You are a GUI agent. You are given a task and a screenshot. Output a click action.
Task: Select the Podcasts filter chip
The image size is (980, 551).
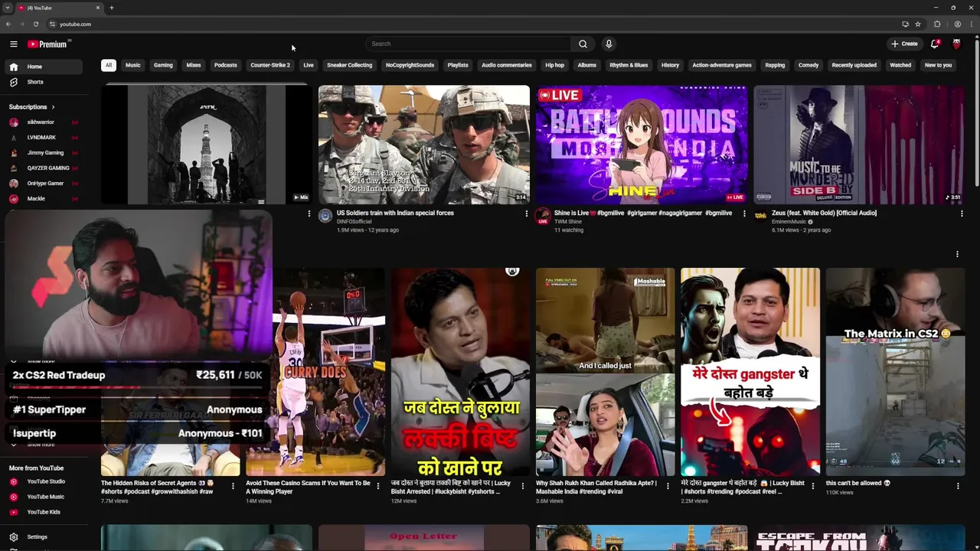click(x=226, y=65)
